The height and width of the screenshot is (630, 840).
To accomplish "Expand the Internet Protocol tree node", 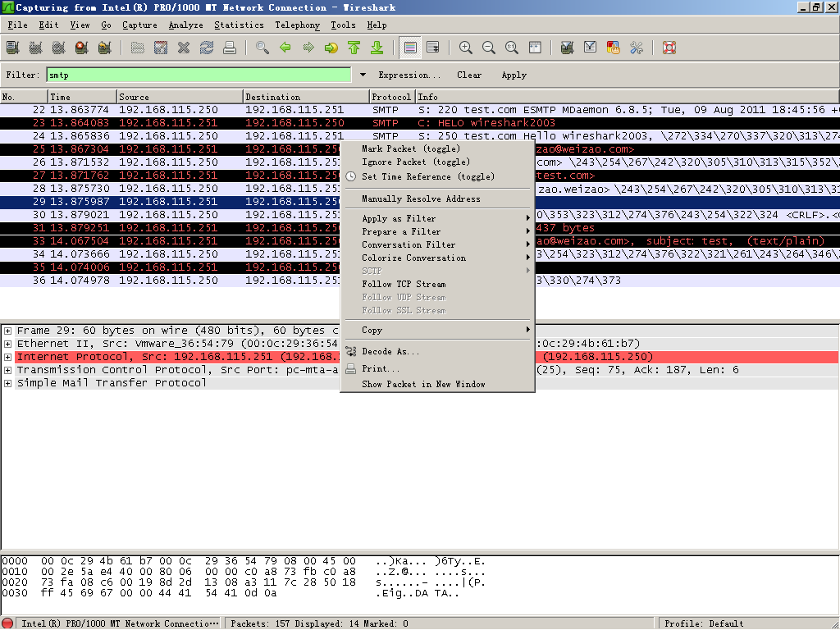I will pyautogui.click(x=7, y=357).
